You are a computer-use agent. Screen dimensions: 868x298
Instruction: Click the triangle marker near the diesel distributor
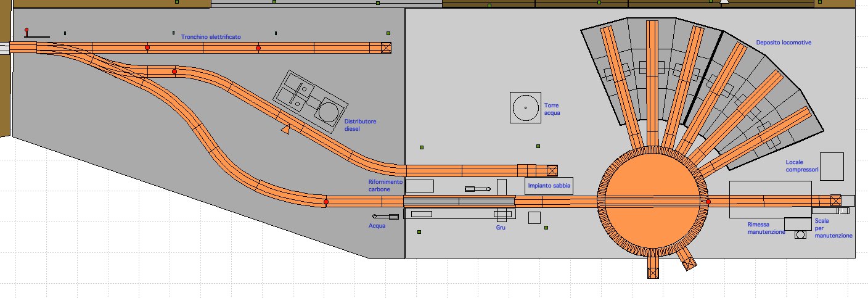[285, 130]
